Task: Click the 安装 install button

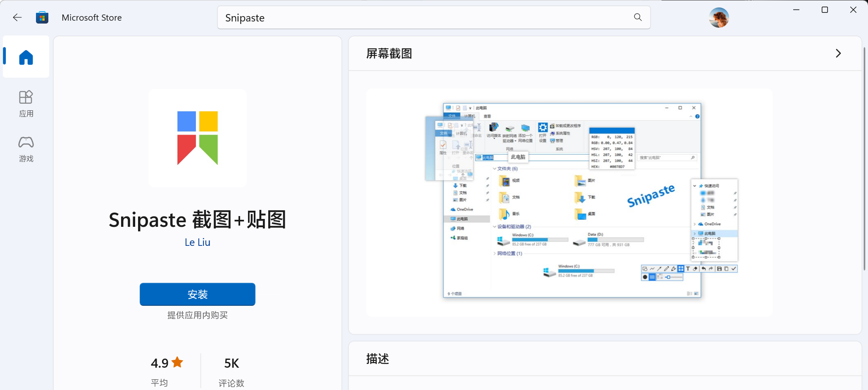Action: click(198, 294)
